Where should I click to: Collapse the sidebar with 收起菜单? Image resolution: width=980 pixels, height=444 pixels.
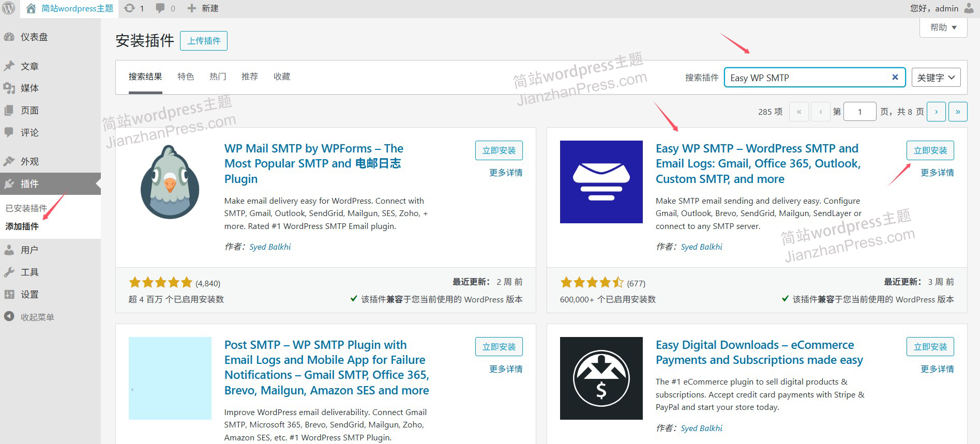pos(37,317)
